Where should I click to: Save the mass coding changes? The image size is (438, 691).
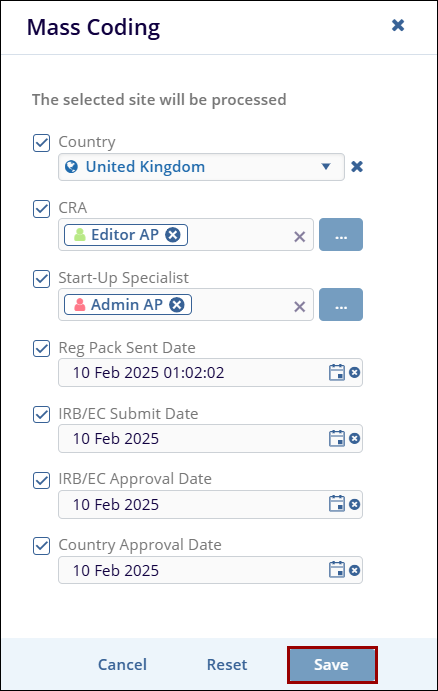click(x=332, y=665)
